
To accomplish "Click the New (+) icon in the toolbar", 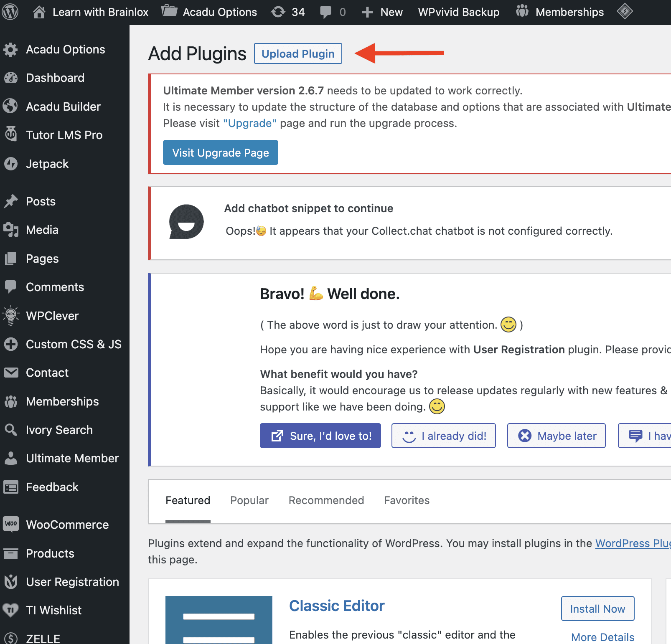I will click(368, 12).
